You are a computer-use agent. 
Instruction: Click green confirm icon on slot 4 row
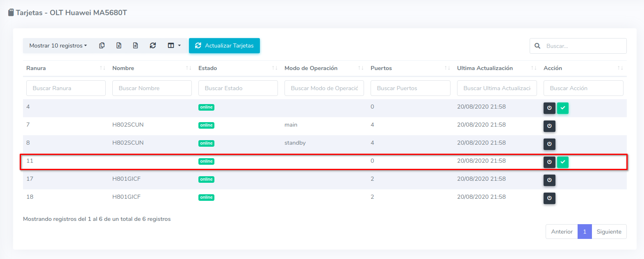tap(563, 108)
